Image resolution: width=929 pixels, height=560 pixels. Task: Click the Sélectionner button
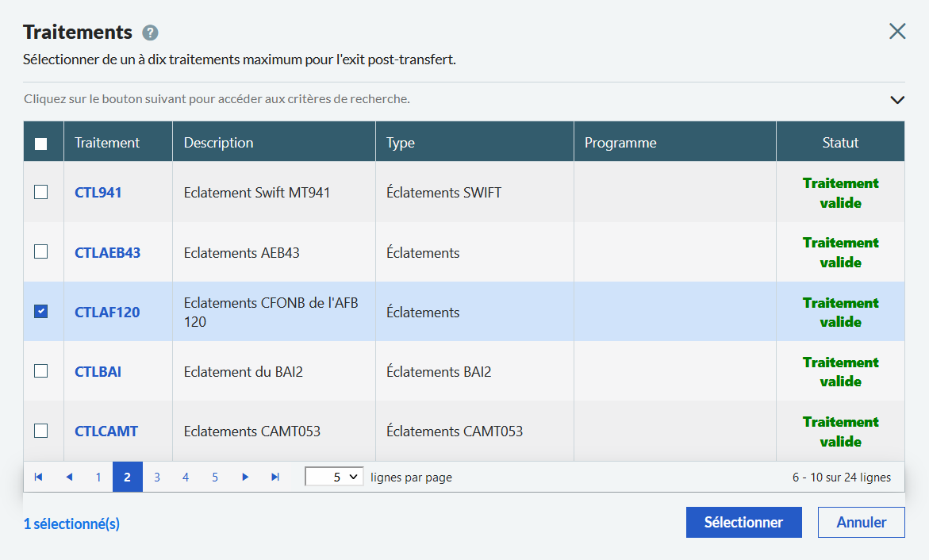(743, 522)
